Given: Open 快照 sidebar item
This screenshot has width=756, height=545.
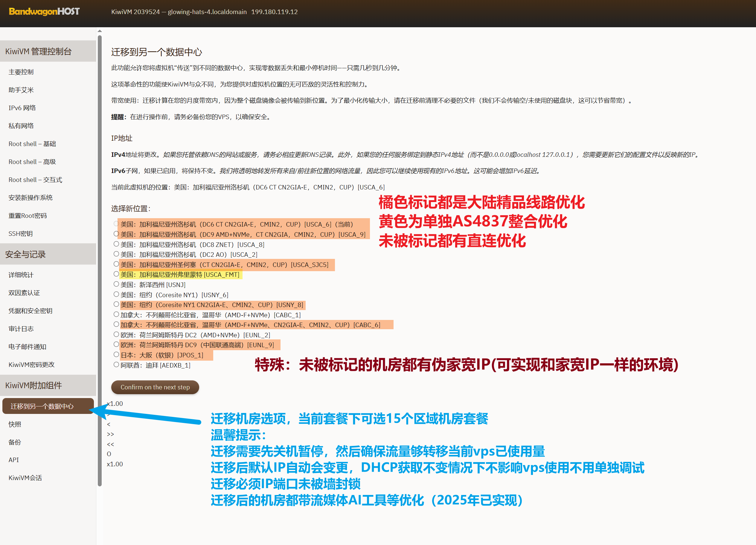Looking at the screenshot, I should point(15,424).
